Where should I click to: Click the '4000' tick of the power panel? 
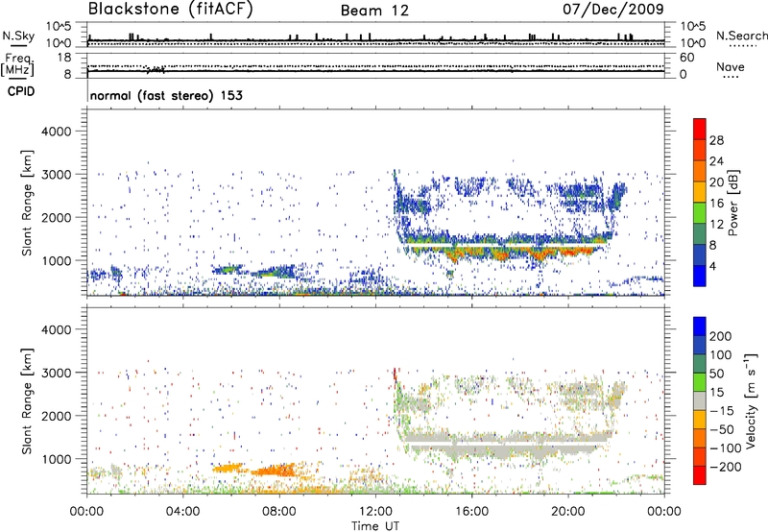click(x=56, y=132)
